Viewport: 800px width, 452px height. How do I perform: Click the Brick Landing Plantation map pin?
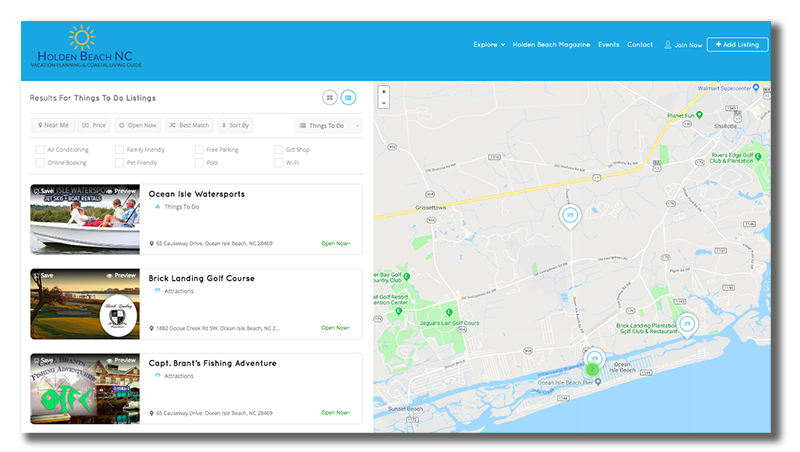click(x=687, y=323)
